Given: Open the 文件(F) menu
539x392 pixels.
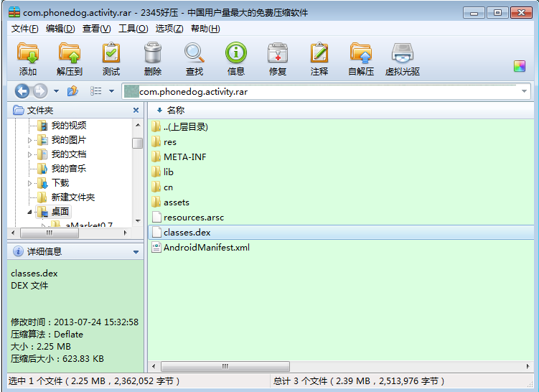Looking at the screenshot, I should [x=24, y=29].
